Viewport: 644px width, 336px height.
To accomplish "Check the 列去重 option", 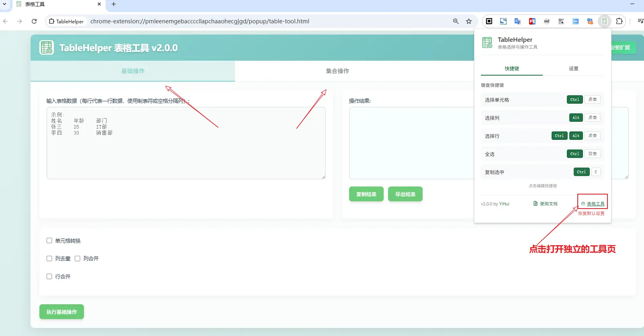I will point(49,259).
